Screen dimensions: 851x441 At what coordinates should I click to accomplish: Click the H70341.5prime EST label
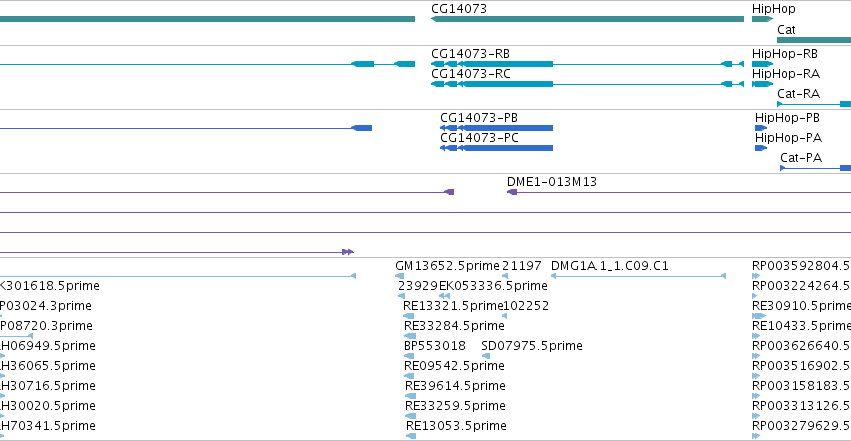point(48,426)
